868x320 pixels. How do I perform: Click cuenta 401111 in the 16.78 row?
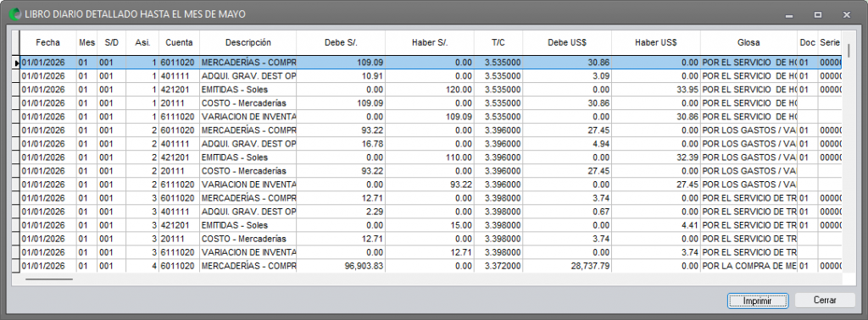click(180, 144)
